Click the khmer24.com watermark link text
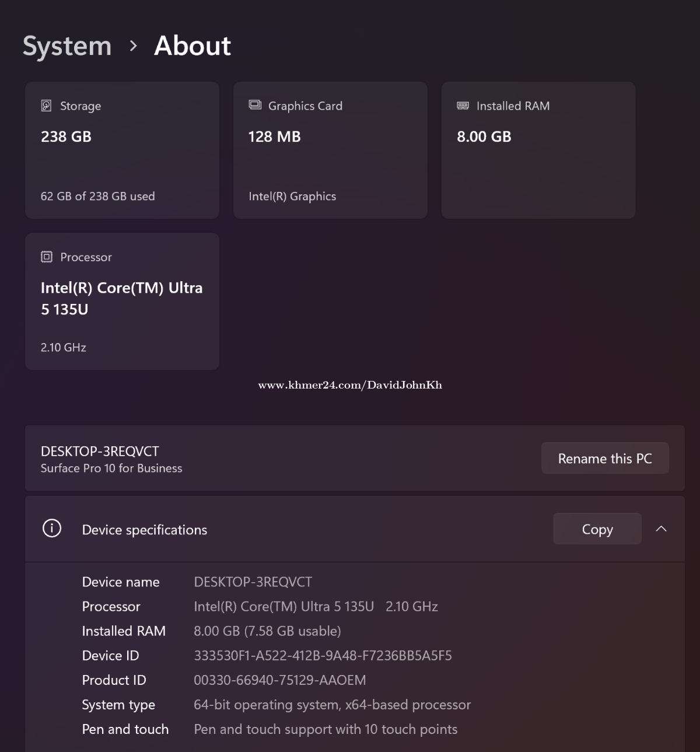700x752 pixels. [x=350, y=385]
